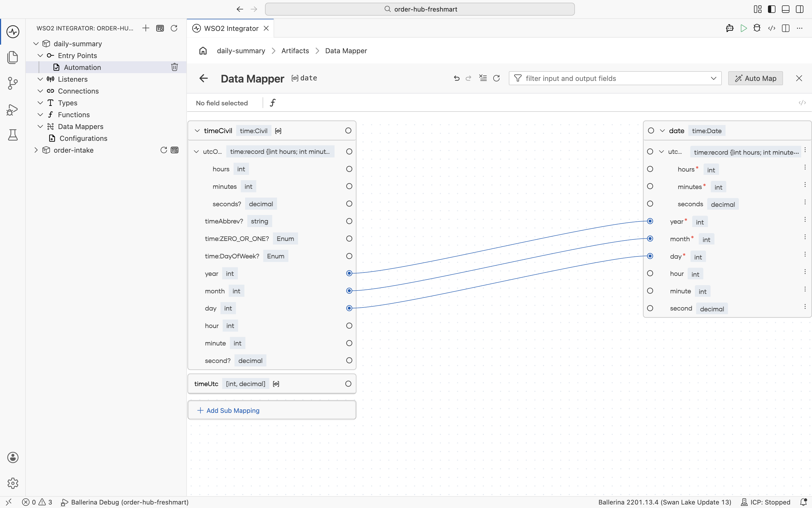Run the integration with play icon
This screenshot has width=812, height=508.
tap(744, 28)
